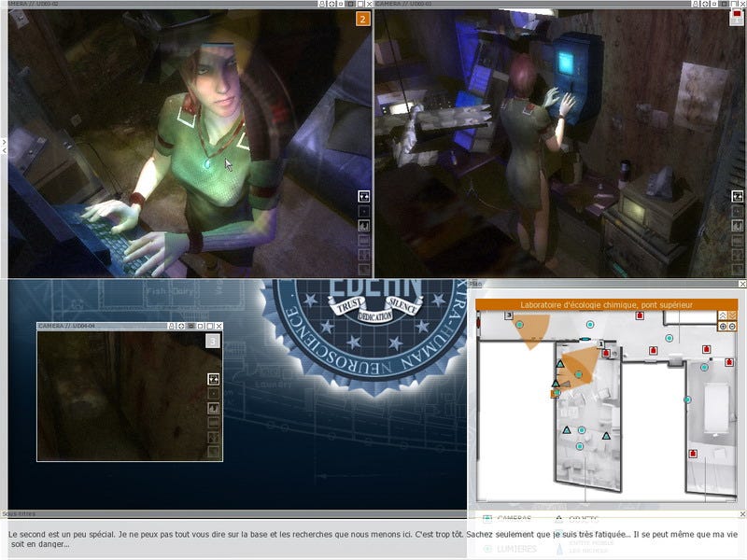Screen dimensions: 747x560
Task: Center the camera 1 view with crosshair icon
Action: coord(706,4)
